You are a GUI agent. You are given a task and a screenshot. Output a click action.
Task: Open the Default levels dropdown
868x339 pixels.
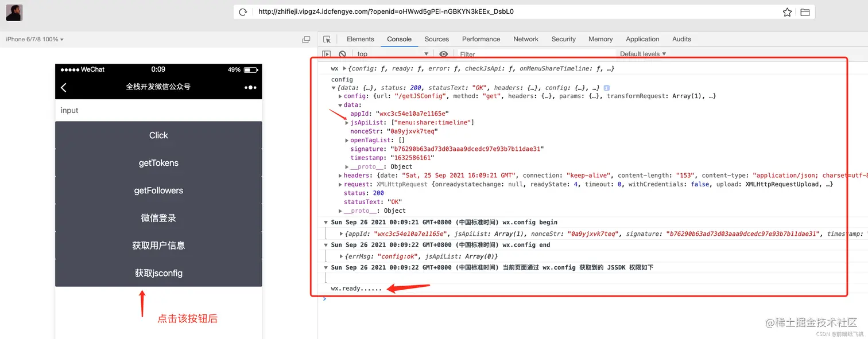click(x=643, y=54)
